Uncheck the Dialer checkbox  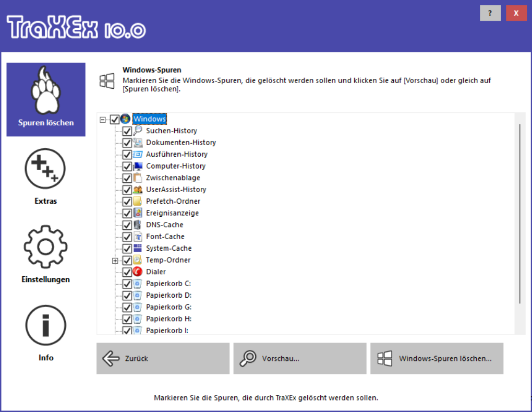tap(127, 272)
